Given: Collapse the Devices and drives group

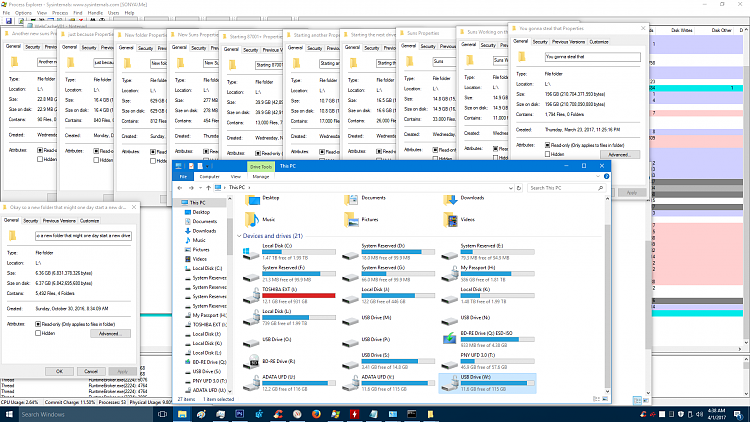Looking at the screenshot, I should 239,236.
